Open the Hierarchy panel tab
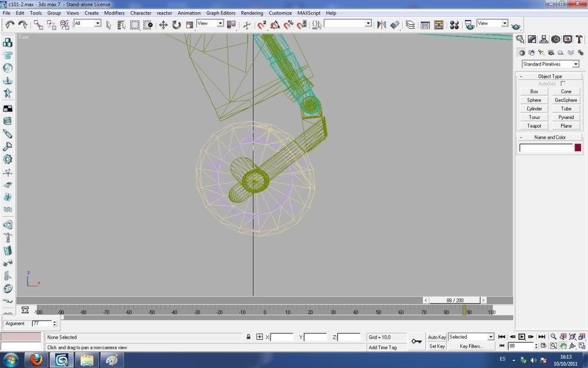 (x=544, y=39)
